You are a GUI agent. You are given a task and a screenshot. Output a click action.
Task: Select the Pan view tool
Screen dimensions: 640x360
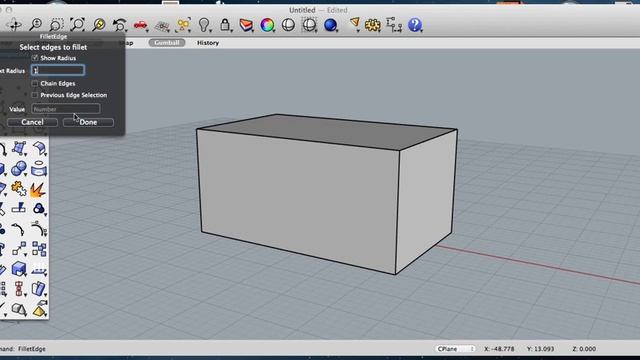click(x=15, y=25)
